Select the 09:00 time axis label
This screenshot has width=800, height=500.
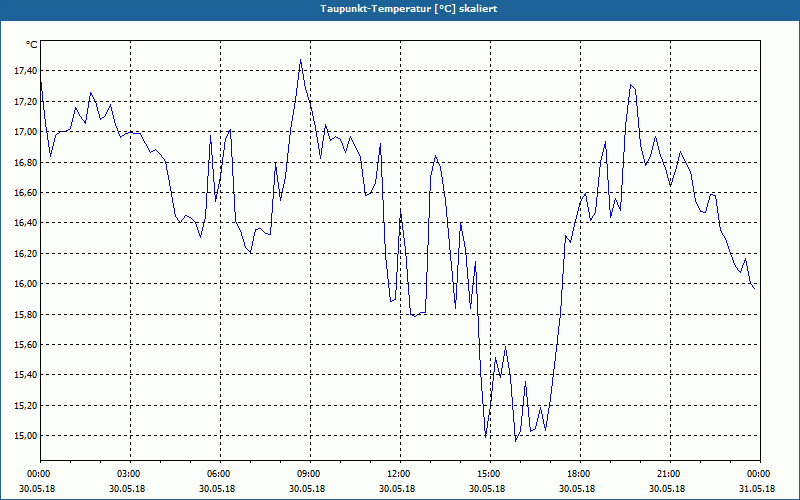(x=308, y=474)
